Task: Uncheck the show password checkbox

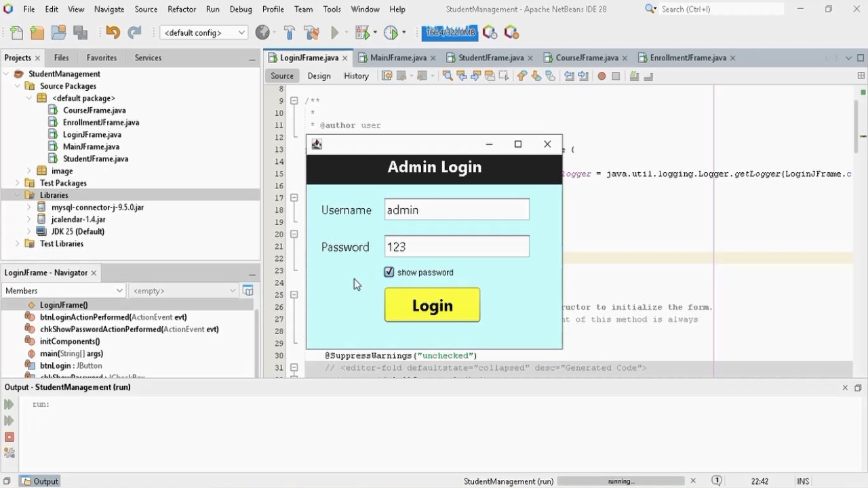Action: pos(389,272)
